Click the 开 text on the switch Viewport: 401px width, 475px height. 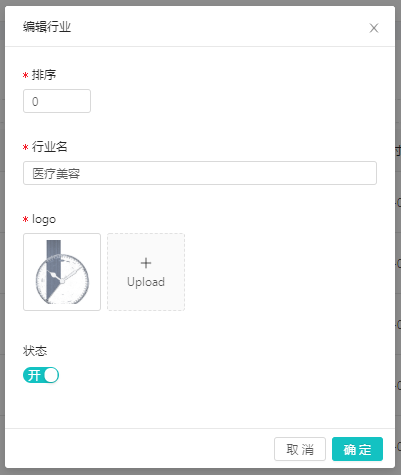[x=34, y=375]
